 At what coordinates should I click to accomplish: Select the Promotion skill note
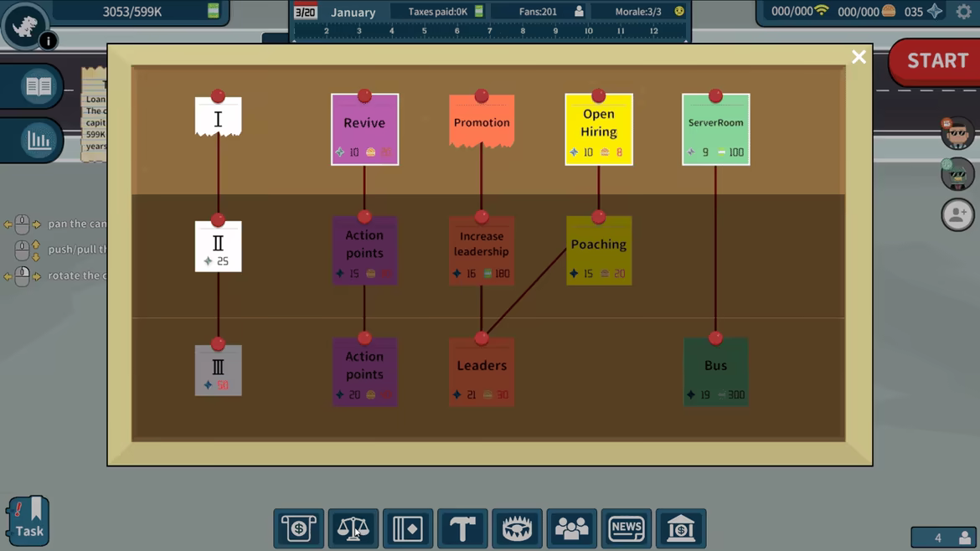(482, 121)
